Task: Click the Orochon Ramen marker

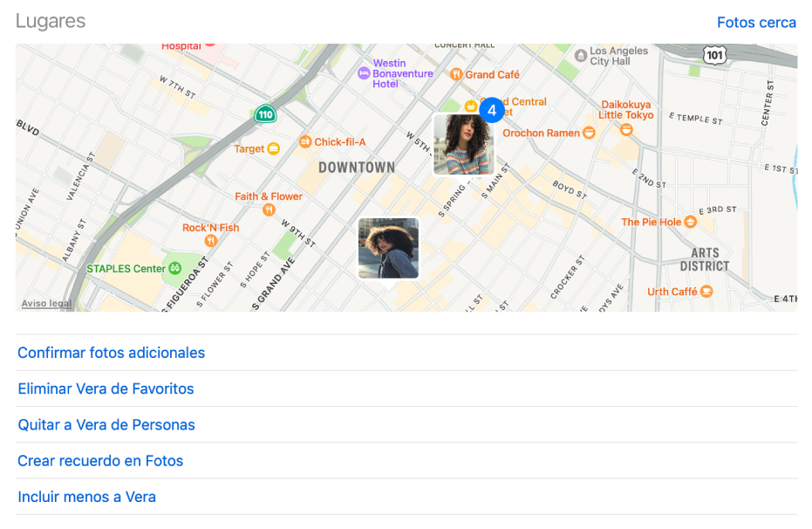Action: 590,133
